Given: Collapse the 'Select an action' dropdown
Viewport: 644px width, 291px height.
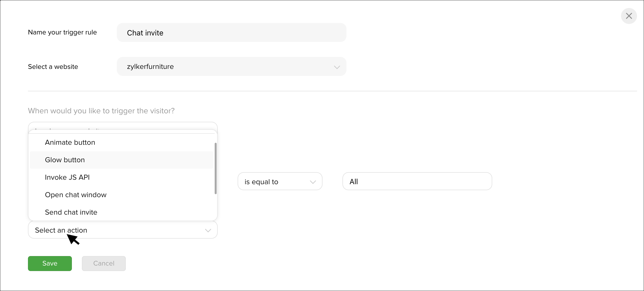Looking at the screenshot, I should tap(123, 230).
